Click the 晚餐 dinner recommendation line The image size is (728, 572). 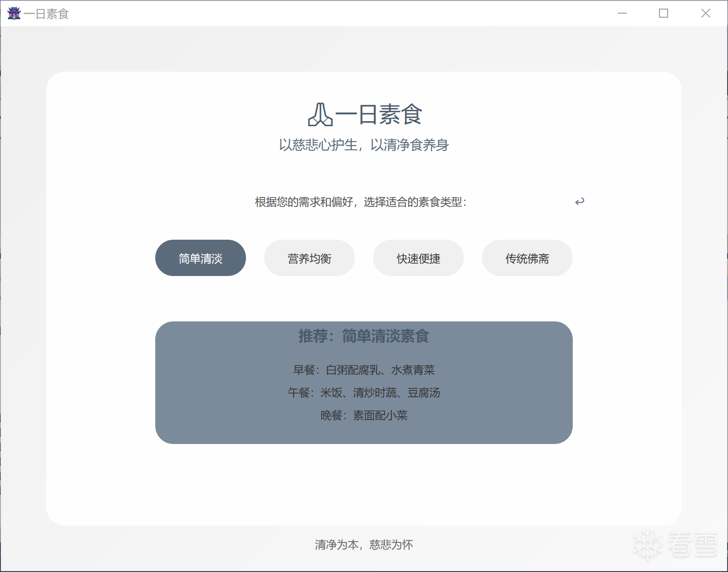click(x=364, y=415)
